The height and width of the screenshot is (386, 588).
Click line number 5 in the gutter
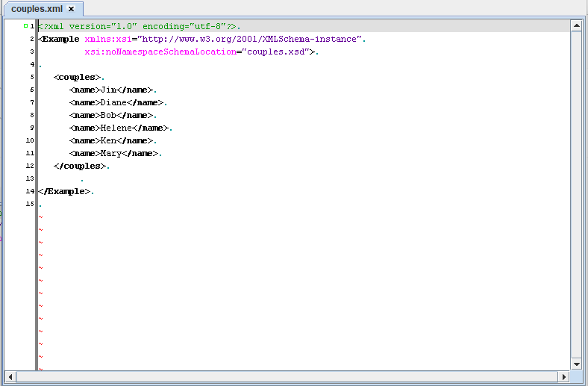(x=32, y=77)
